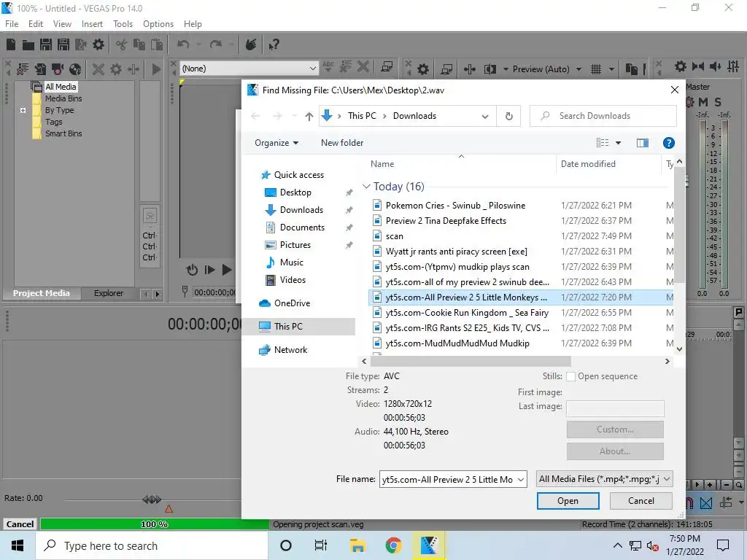Viewport: 747px width, 560px height.
Task: Click the What's This help cursor icon
Action: point(274,44)
